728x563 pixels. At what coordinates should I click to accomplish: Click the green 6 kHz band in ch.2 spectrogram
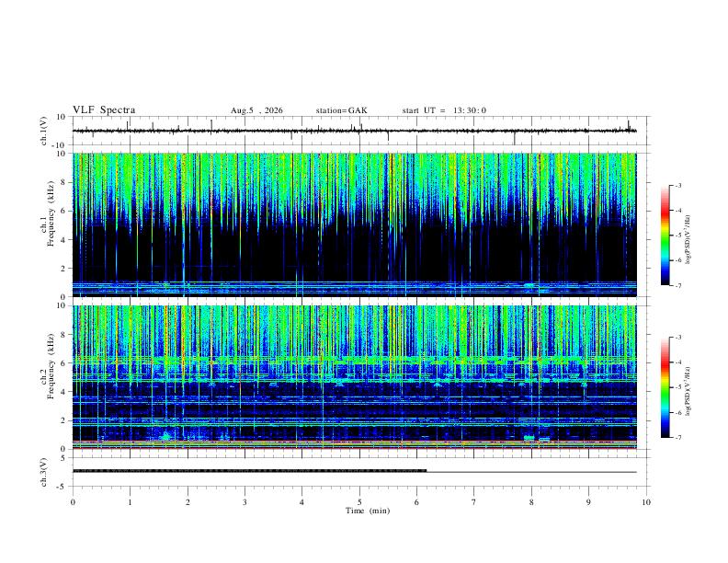tap(354, 360)
